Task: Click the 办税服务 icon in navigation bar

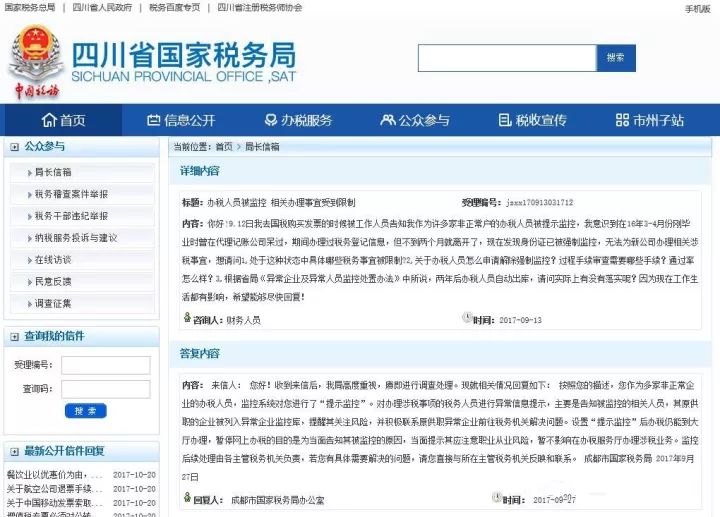Action: coord(270,120)
